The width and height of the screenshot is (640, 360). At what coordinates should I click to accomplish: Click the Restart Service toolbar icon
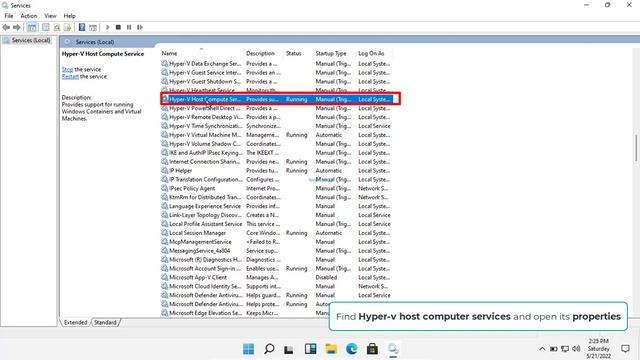point(140,27)
